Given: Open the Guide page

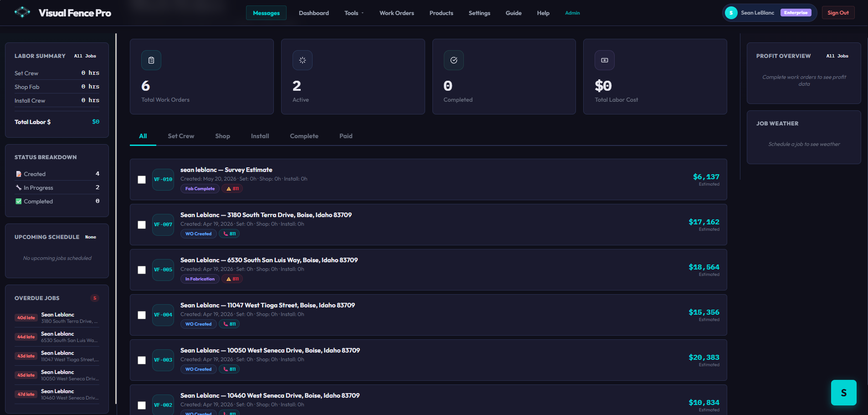Looking at the screenshot, I should (x=514, y=13).
